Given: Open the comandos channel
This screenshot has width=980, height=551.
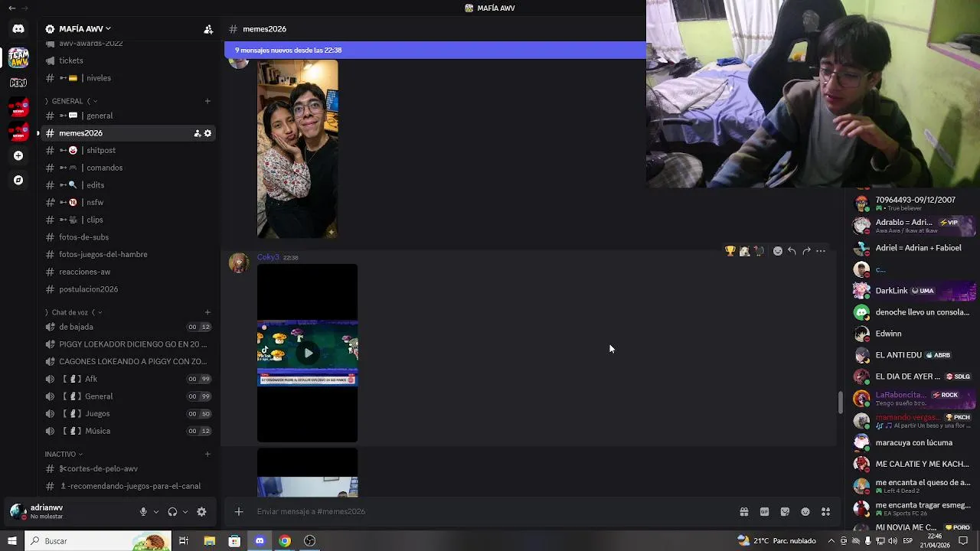Looking at the screenshot, I should 128,168.
